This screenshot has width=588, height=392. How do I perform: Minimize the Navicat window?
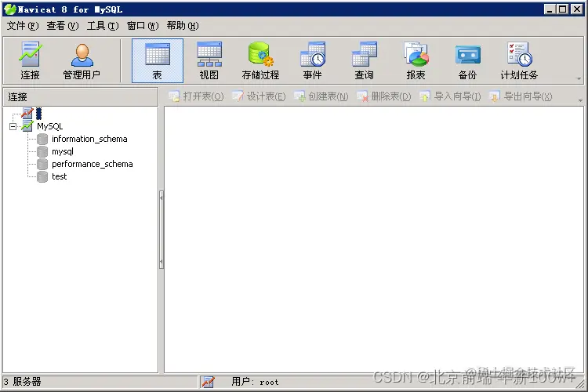(550, 9)
